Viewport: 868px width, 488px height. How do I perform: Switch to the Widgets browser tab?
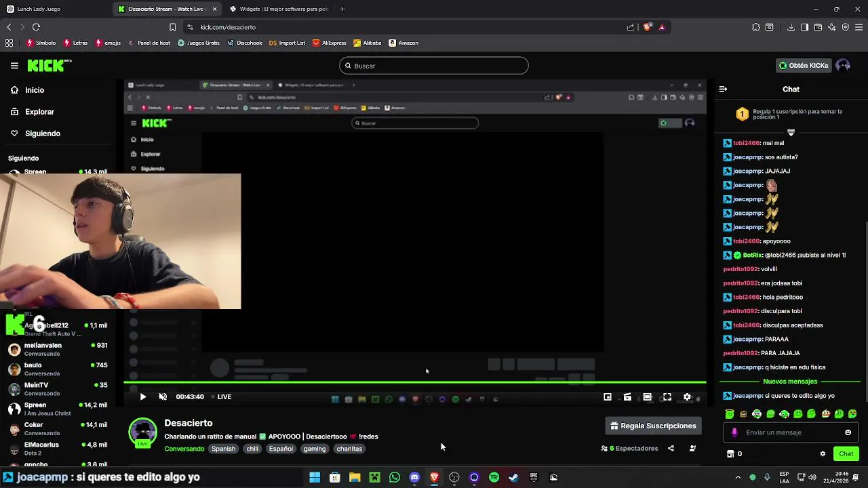click(x=279, y=9)
